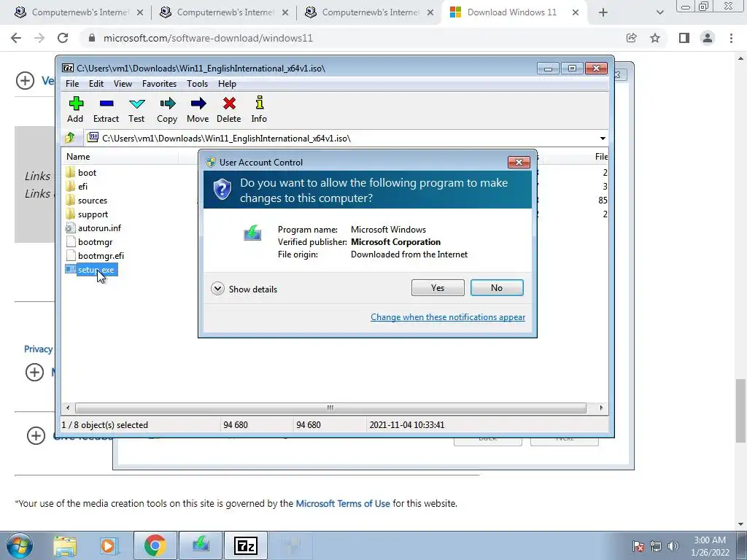
Task: Open the File menu in 7-Zip
Action: [72, 84]
